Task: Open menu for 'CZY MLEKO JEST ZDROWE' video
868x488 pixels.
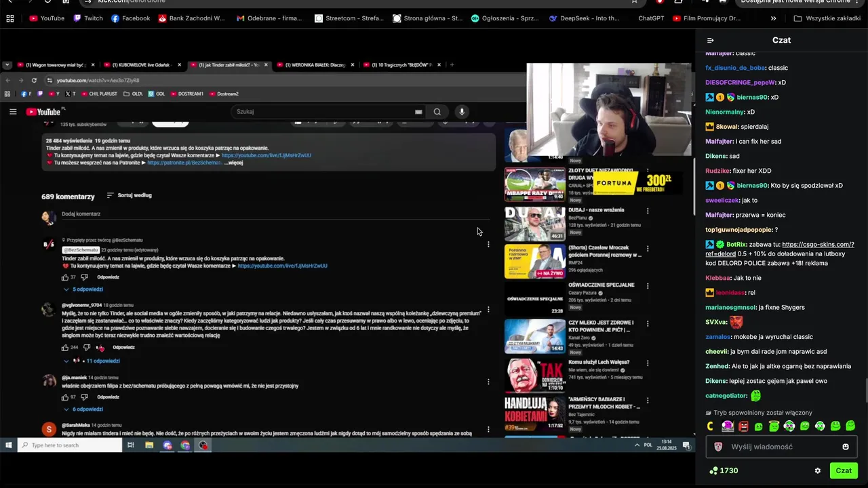Action: pyautogui.click(x=648, y=324)
